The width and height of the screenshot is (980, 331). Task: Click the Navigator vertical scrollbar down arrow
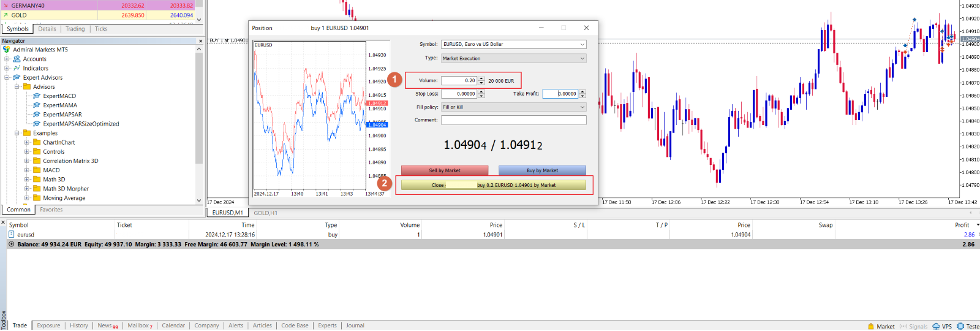pyautogui.click(x=198, y=200)
